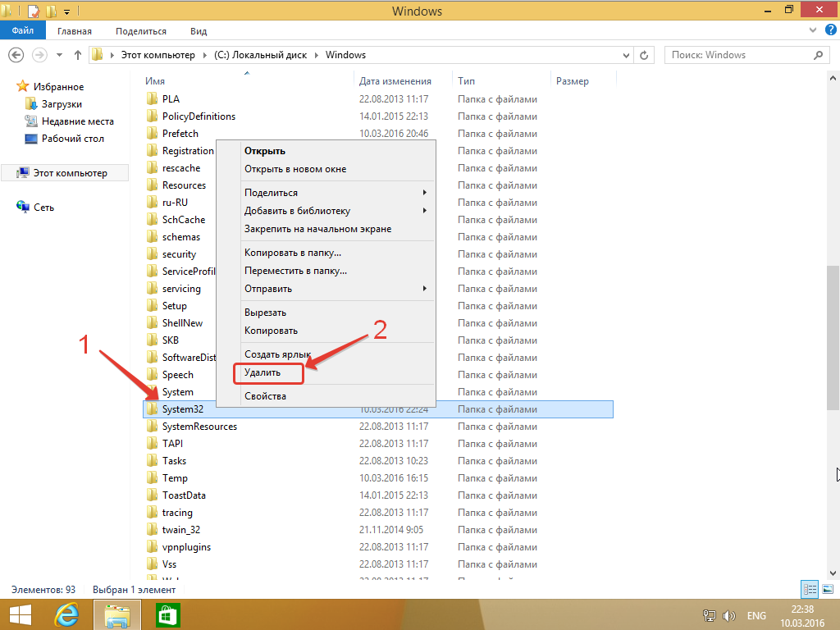Open the blue Файл menu
The width and height of the screenshot is (840, 630).
tap(22, 30)
